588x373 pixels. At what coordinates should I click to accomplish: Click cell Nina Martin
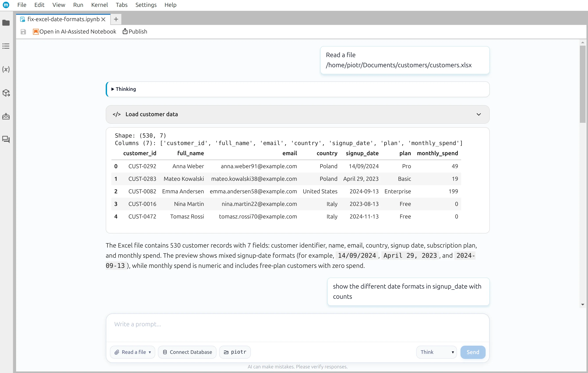point(189,204)
